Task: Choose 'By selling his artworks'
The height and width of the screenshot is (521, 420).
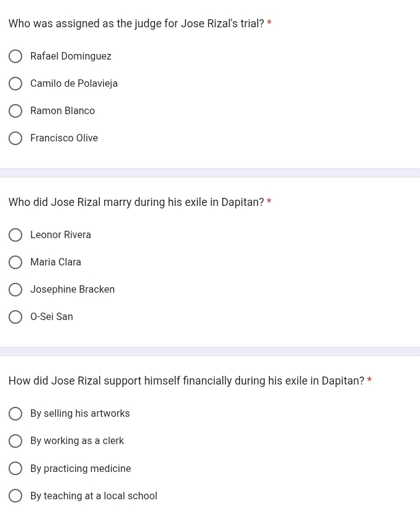Action: pos(16,414)
